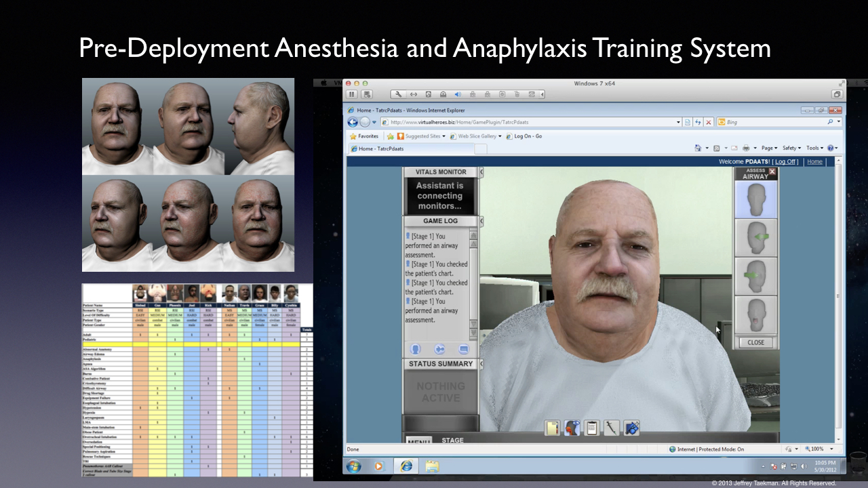Image resolution: width=868 pixels, height=488 pixels.
Task: Click the MENU button at bottom left
Action: 418,441
